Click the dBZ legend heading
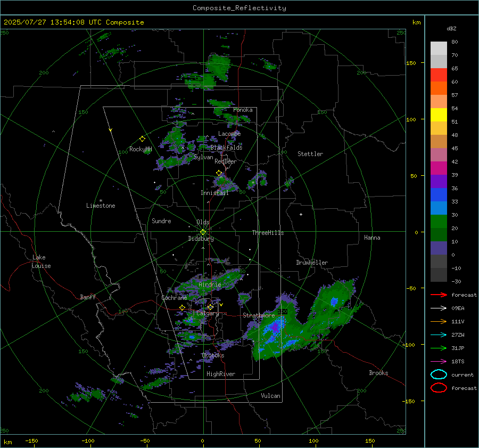Image resolution: width=479 pixels, height=448 pixels. click(x=451, y=28)
